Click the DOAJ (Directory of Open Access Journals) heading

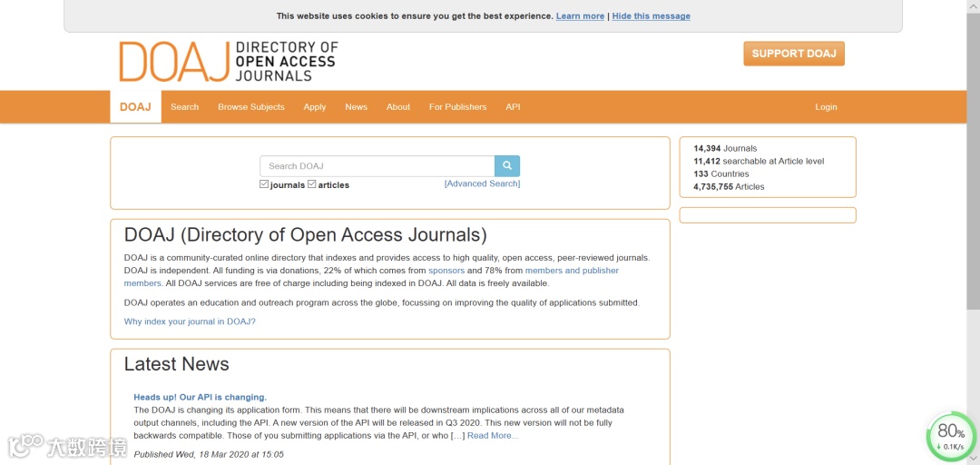pyautogui.click(x=305, y=234)
